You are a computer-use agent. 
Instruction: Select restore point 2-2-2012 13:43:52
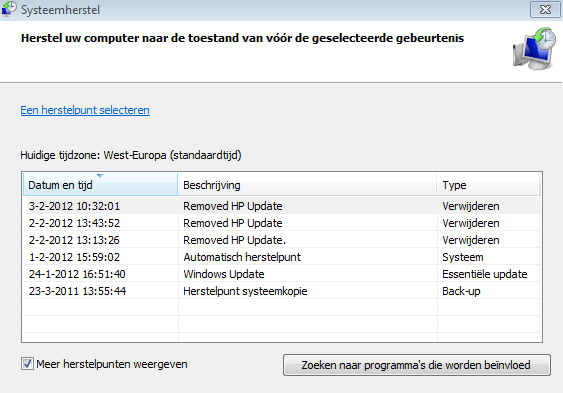coord(282,223)
